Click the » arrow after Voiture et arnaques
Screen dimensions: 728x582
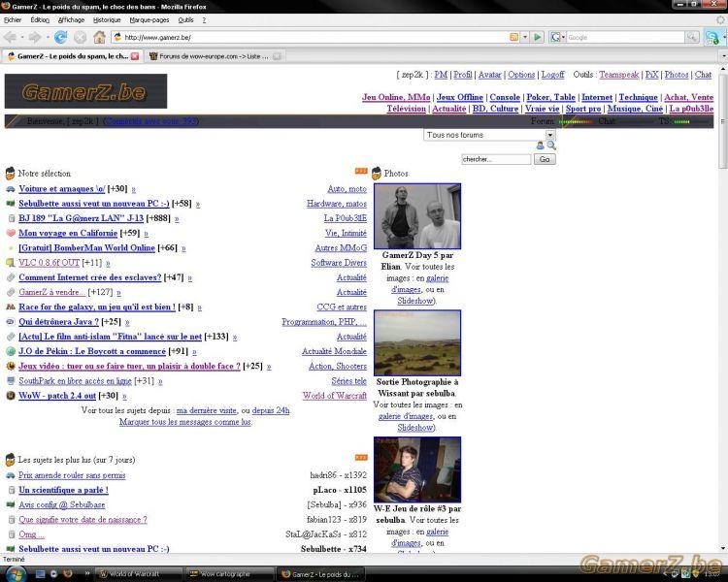coord(134,189)
